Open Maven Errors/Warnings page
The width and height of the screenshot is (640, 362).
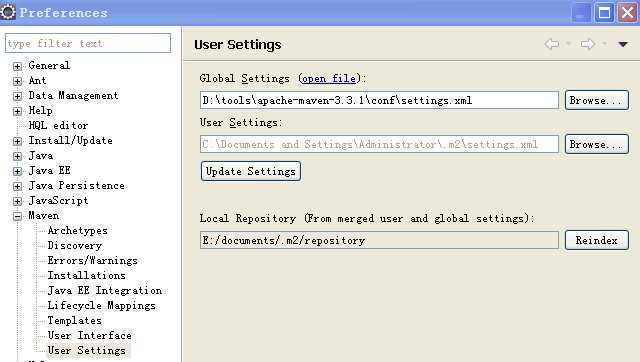pos(92,260)
